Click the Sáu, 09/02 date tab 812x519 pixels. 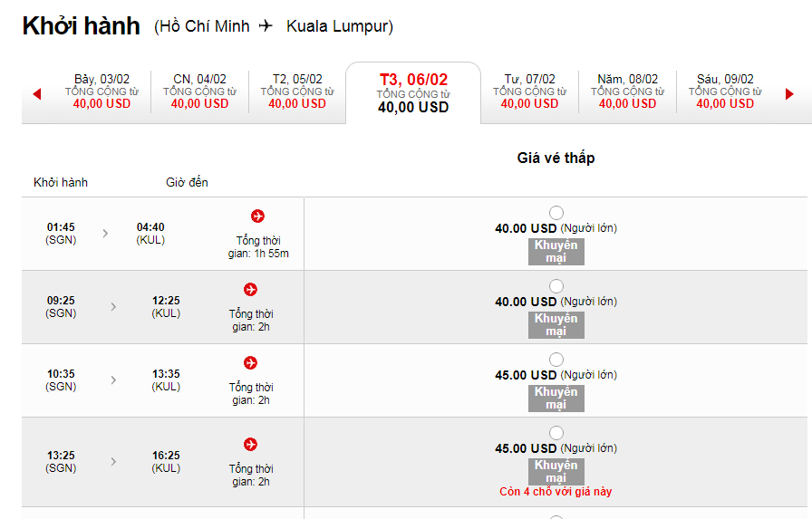point(725,91)
